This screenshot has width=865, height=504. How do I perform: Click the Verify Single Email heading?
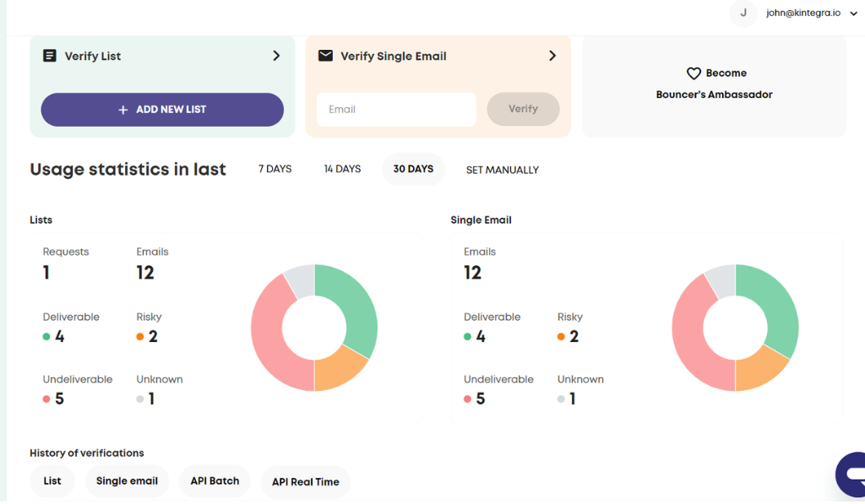(394, 57)
